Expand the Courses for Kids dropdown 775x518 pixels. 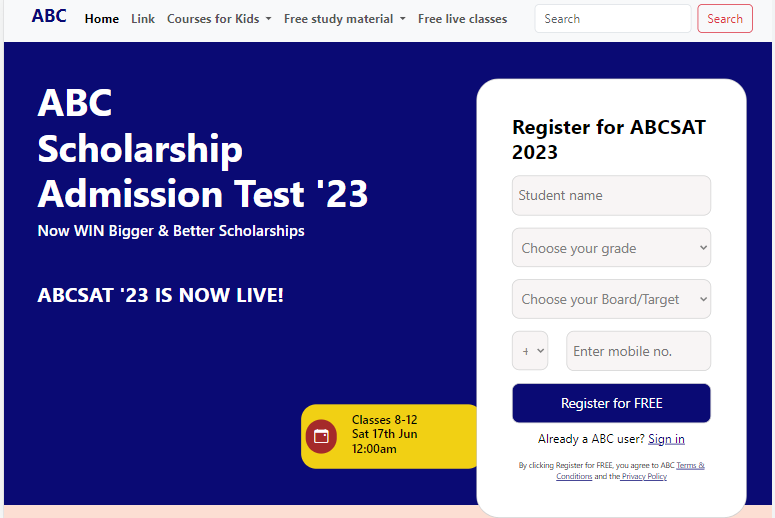coord(219,19)
